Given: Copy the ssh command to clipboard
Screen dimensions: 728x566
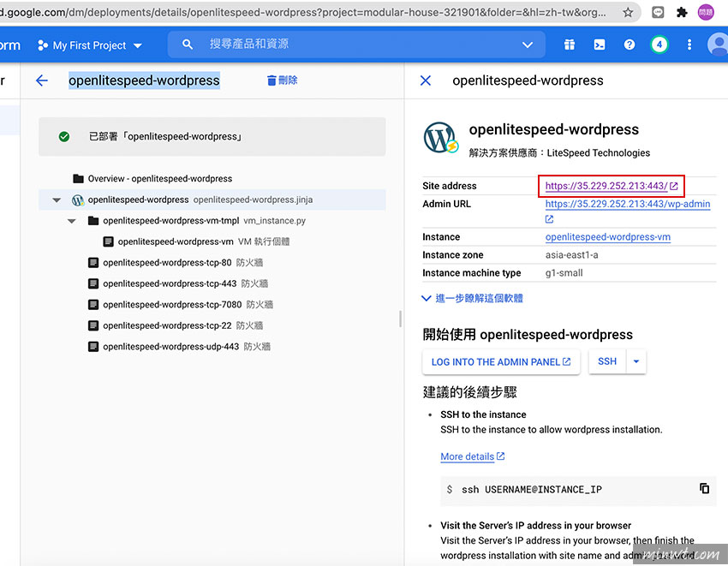Looking at the screenshot, I should (x=704, y=488).
